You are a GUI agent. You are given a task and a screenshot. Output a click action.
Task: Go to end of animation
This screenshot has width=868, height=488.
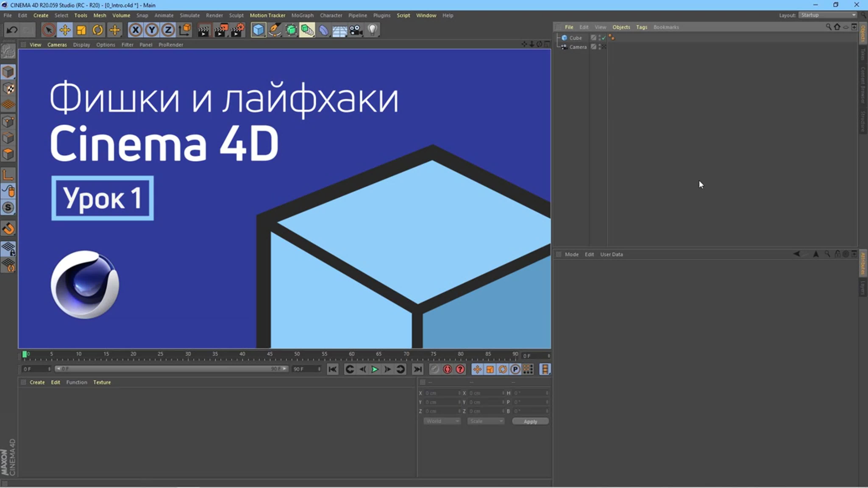click(417, 369)
